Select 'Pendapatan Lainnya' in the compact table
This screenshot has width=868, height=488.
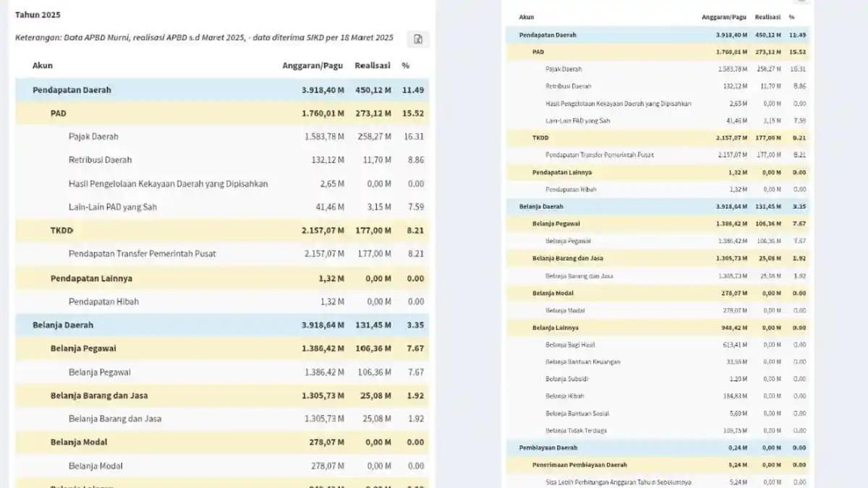click(562, 172)
